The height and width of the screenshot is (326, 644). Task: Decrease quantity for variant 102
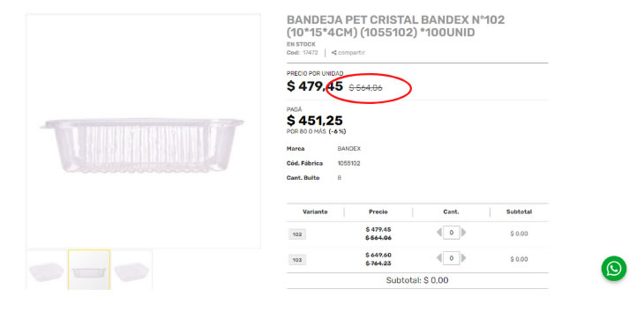[439, 233]
